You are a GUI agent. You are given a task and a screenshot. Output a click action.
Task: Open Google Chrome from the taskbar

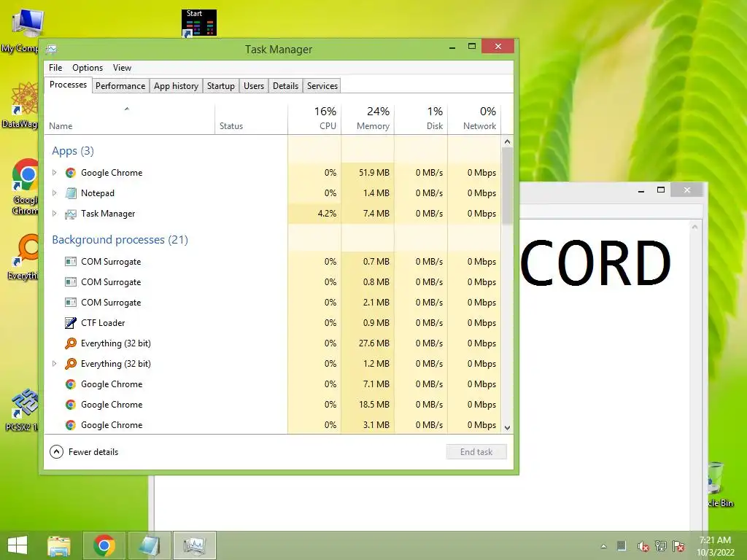click(104, 545)
